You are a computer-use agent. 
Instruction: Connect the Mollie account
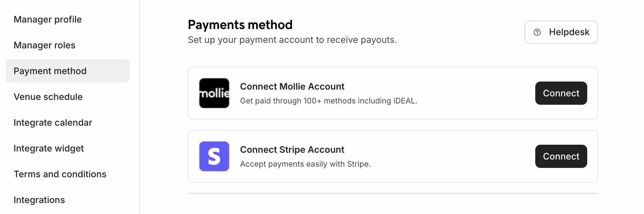561,93
